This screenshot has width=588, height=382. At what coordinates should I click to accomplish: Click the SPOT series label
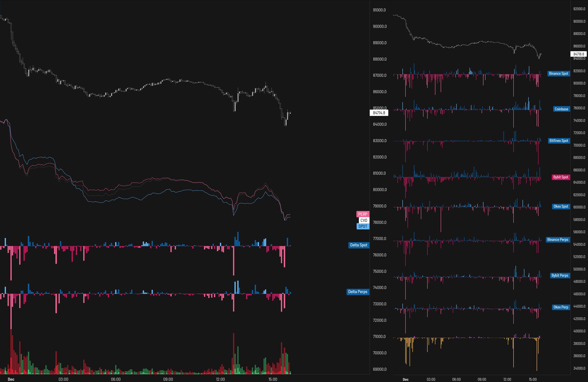[363, 226]
